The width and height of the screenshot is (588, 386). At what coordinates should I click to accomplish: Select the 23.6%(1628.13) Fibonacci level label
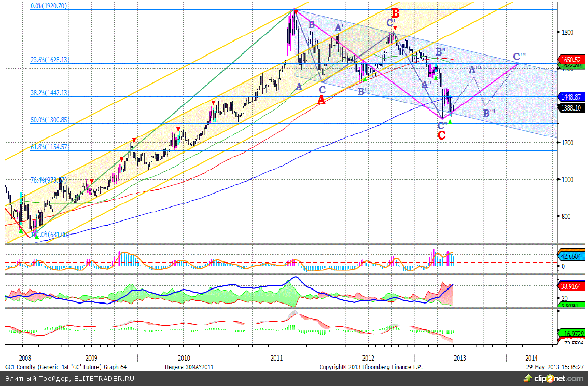click(50, 60)
